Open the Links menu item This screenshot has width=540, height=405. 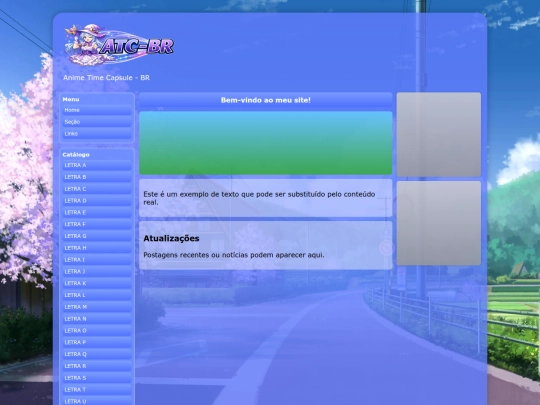tap(97, 134)
